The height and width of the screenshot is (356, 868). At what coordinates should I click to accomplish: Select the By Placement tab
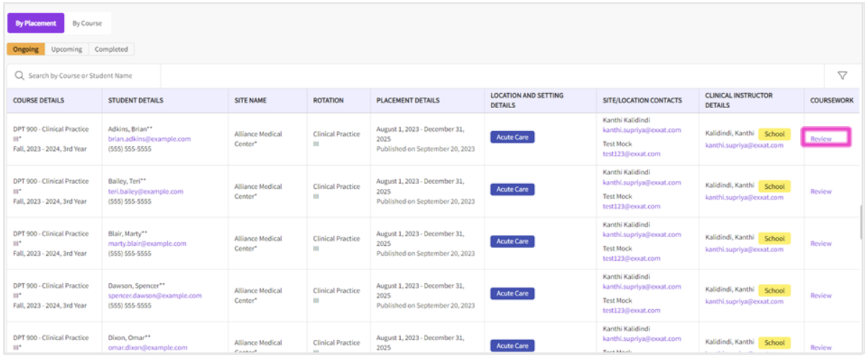36,23
